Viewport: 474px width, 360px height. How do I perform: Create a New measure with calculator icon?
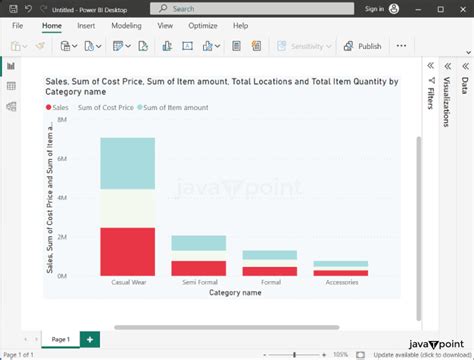236,46
